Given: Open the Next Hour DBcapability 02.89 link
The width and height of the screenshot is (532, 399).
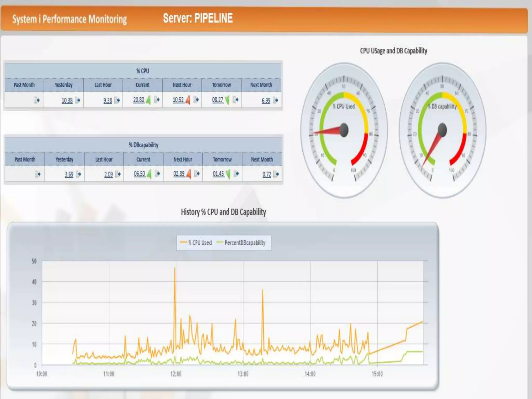Looking at the screenshot, I should (x=179, y=174).
